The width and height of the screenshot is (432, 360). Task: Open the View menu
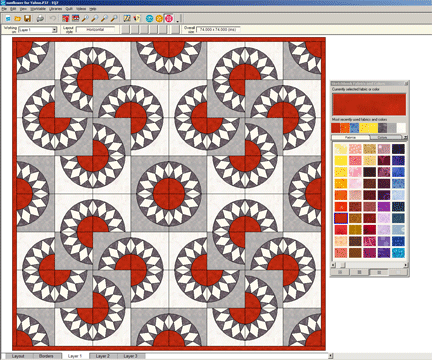click(x=23, y=9)
